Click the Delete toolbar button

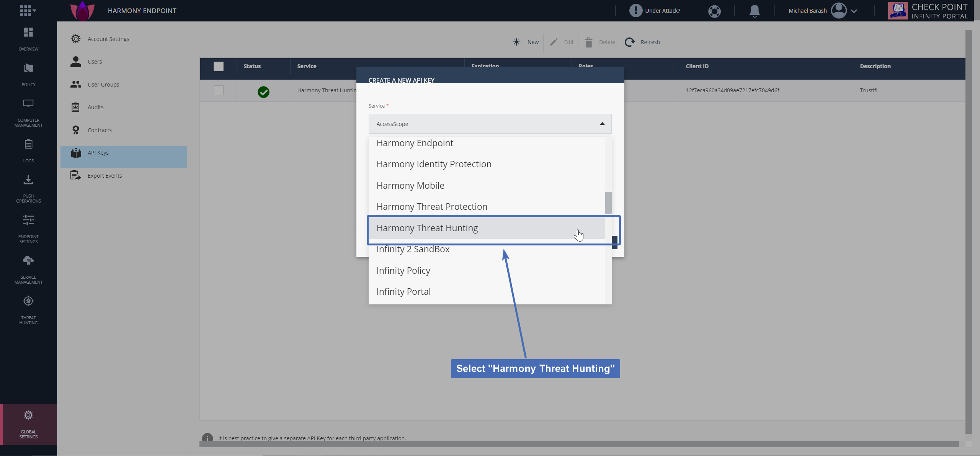[x=600, y=42]
